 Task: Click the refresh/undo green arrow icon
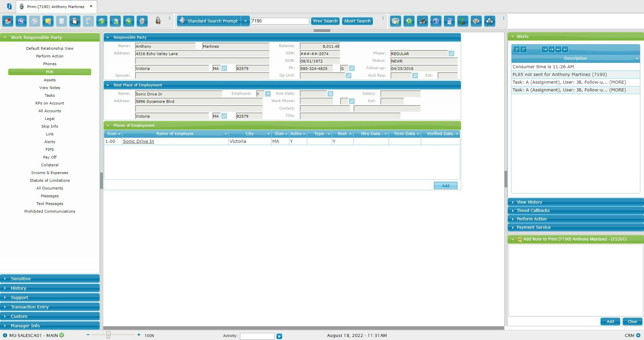coord(102,21)
